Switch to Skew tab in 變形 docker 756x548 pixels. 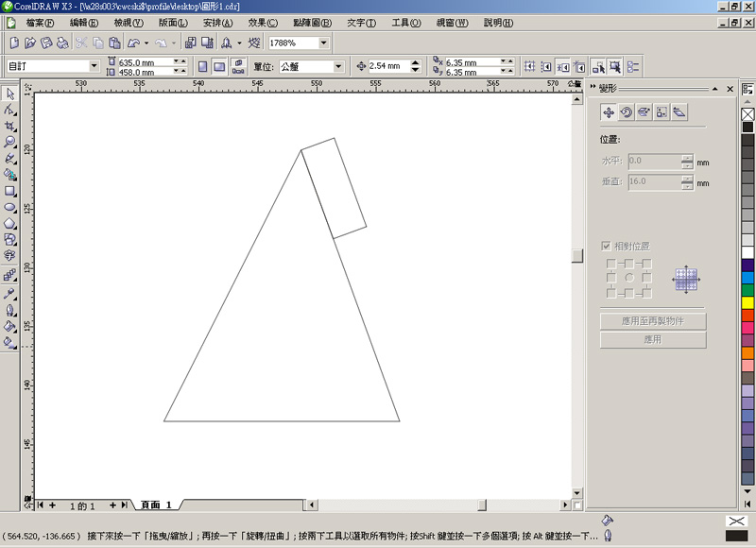pos(679,112)
